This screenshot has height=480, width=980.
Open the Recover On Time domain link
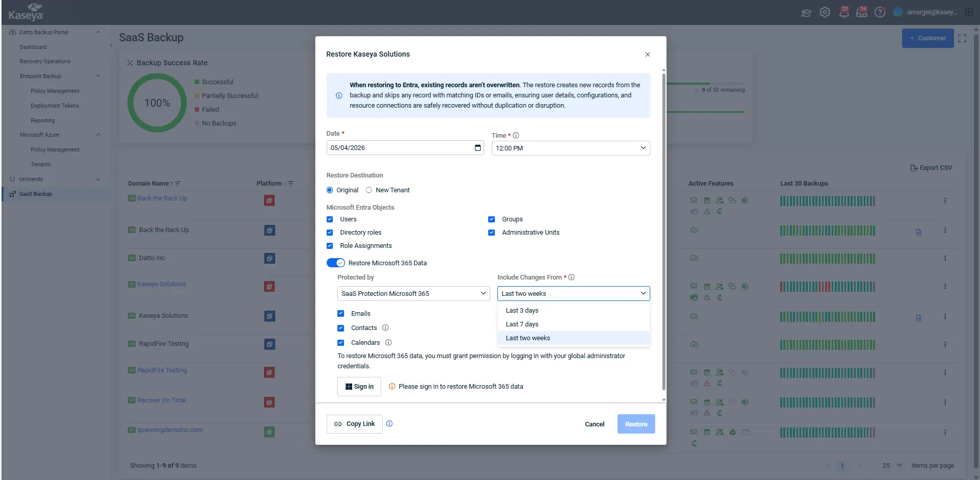coord(162,400)
